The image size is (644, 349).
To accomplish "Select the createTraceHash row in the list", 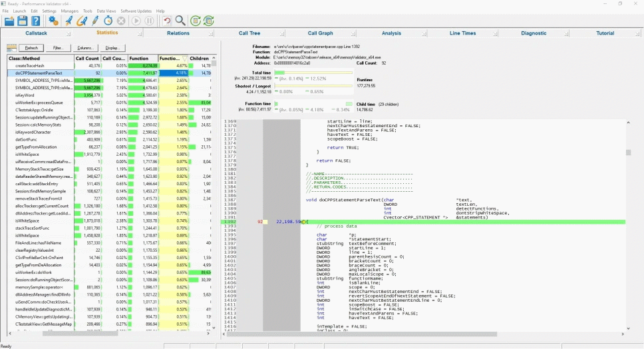I will click(x=30, y=66).
